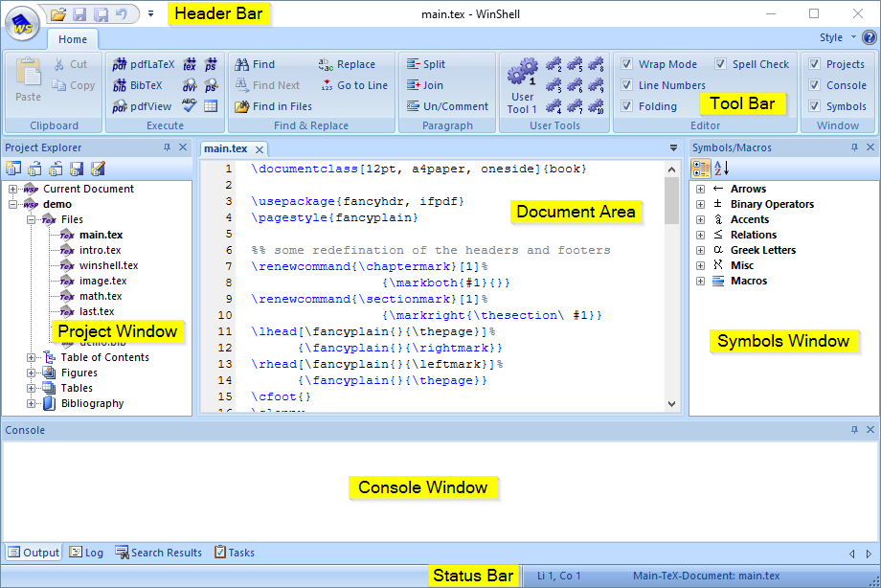
Task: Toggle the Spell Check checkbox
Action: click(720, 64)
